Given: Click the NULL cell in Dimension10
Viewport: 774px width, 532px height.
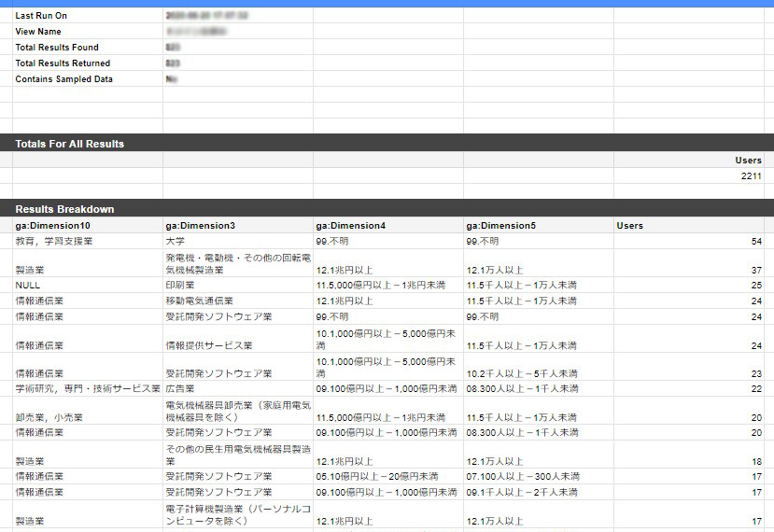Looking at the screenshot, I should click(88, 285).
